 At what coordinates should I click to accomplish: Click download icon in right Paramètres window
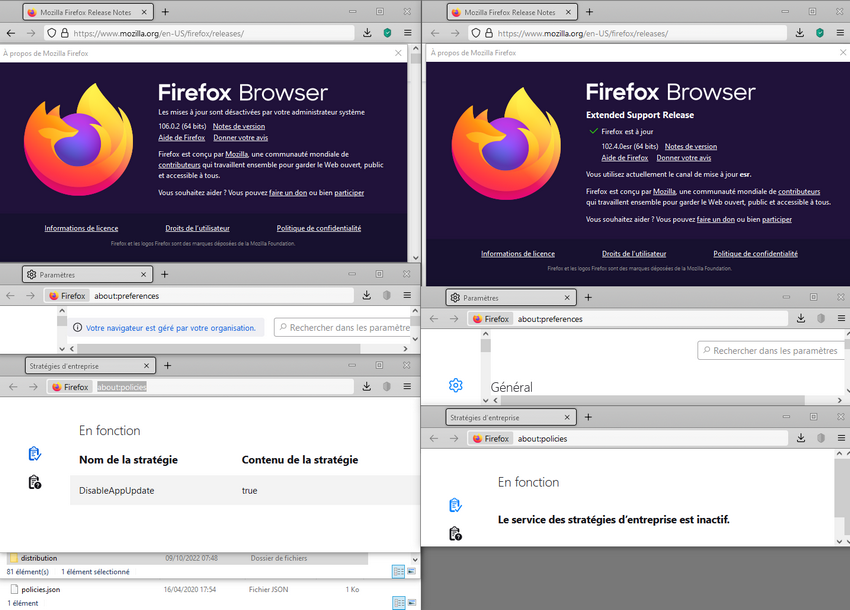pyautogui.click(x=801, y=318)
